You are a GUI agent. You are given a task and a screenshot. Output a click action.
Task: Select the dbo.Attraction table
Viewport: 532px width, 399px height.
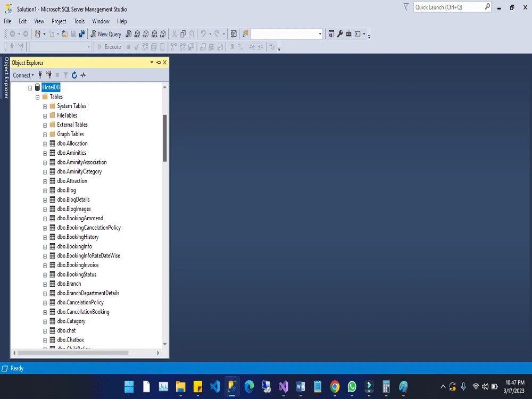click(72, 181)
